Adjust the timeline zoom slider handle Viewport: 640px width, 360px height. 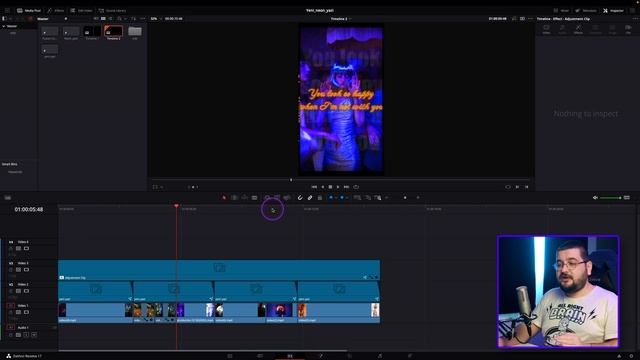pyautogui.click(x=405, y=198)
